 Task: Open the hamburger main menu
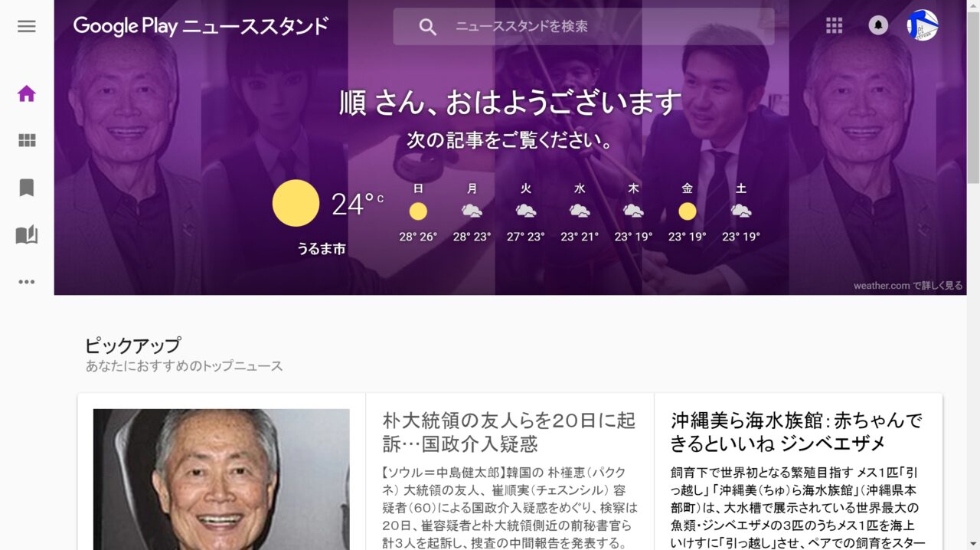pos(27,26)
